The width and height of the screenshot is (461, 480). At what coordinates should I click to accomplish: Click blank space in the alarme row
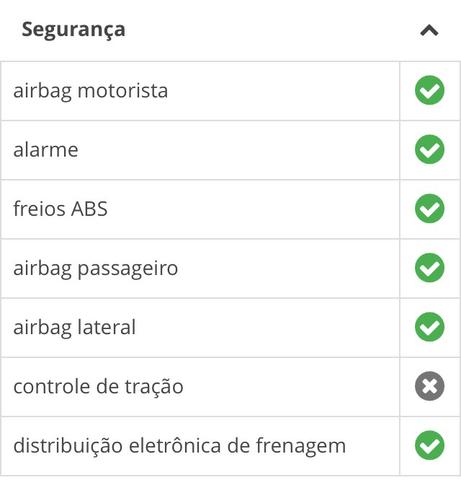[x=238, y=150]
